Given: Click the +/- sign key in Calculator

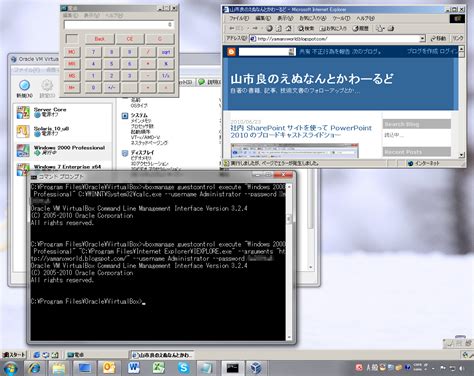Looking at the screenshot, I should [111, 88].
